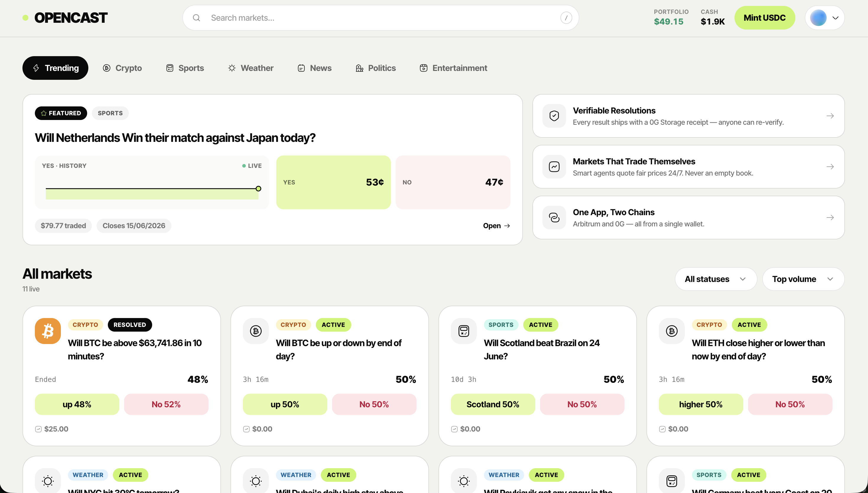
Task: Buy YES at 53¢ on featured market
Action: (333, 182)
